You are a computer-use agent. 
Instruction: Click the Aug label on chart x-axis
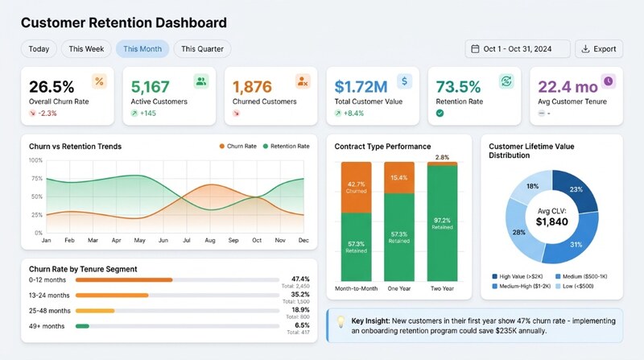210,241
